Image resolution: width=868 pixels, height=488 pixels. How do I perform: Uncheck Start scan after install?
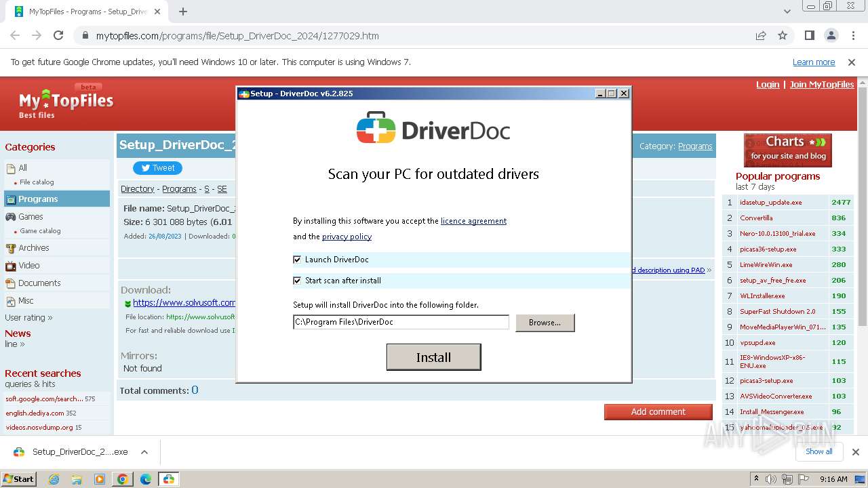[x=297, y=281]
